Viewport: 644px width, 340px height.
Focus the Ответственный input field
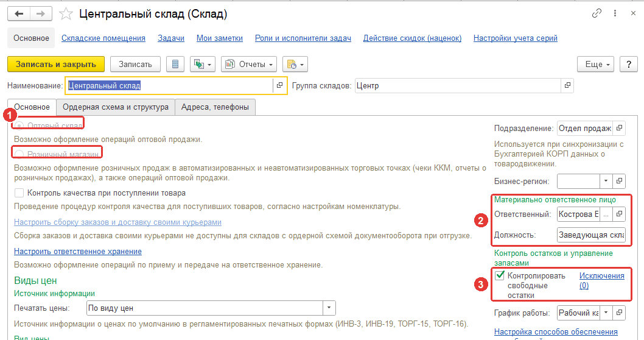pos(579,214)
